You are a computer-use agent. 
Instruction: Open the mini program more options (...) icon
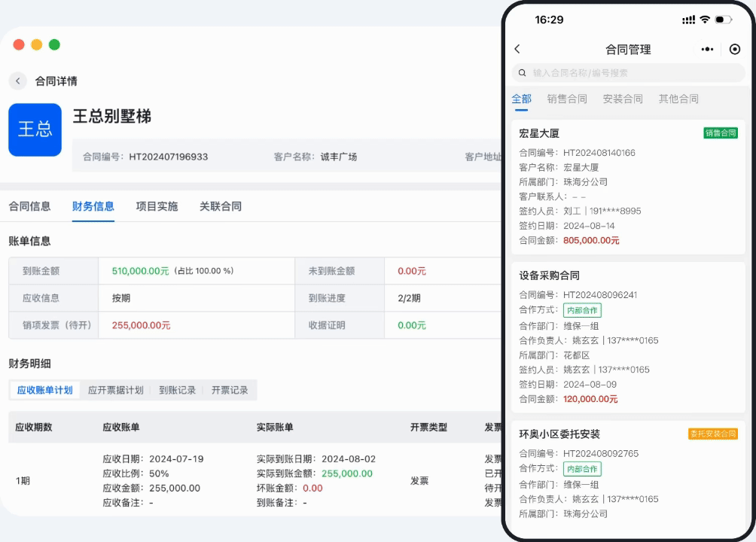(x=707, y=49)
